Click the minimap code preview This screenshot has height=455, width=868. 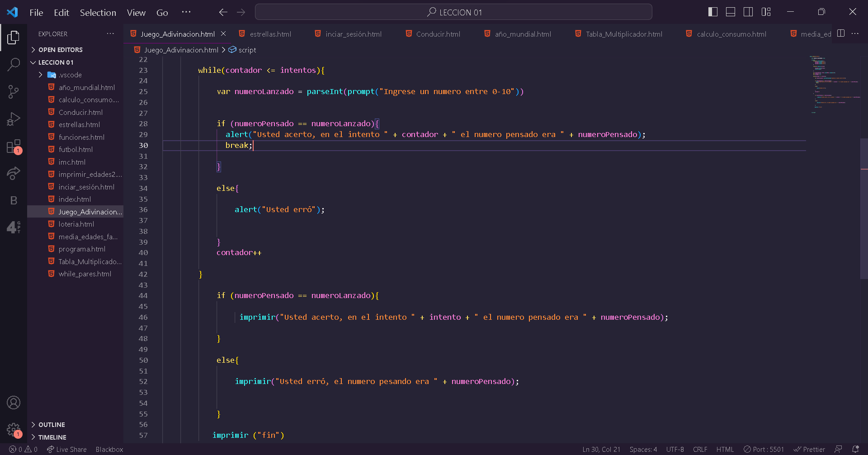(834, 84)
